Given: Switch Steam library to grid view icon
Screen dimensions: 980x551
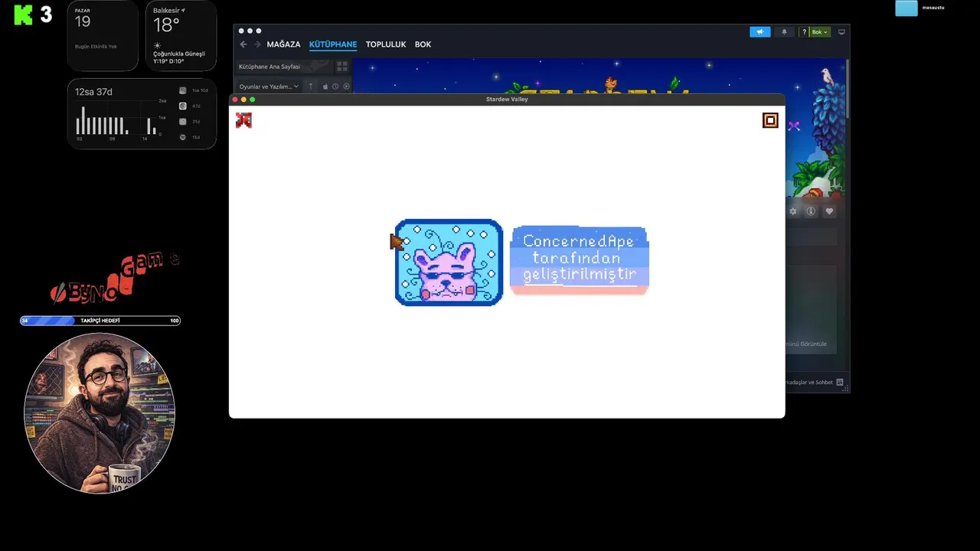Looking at the screenshot, I should tap(342, 67).
